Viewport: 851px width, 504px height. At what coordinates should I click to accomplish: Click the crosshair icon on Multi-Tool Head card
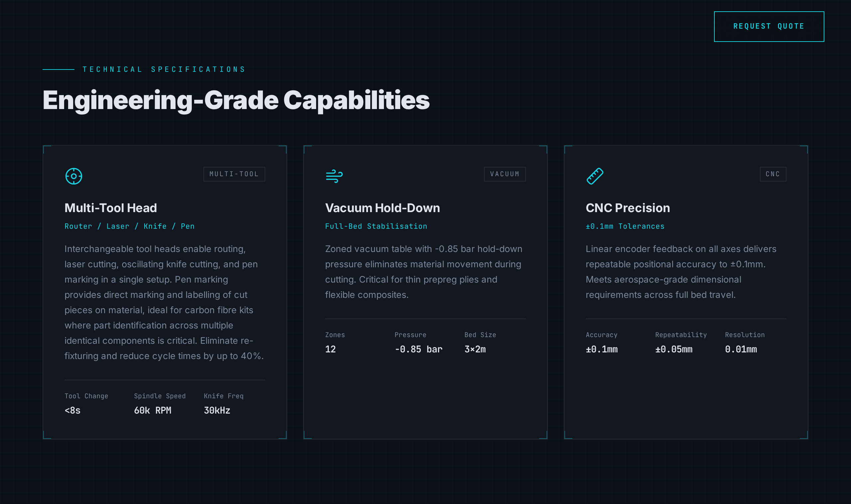[x=74, y=176]
